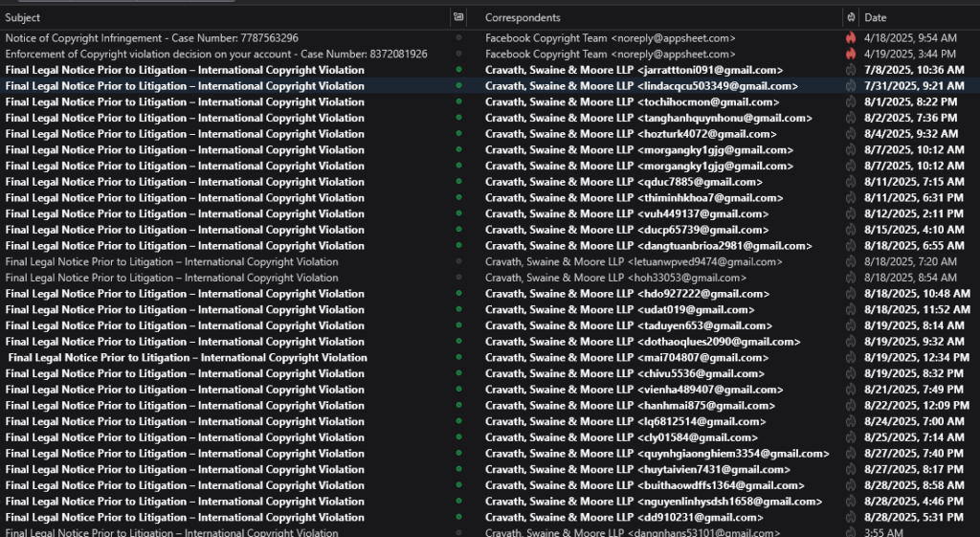Mark chivu5536@gmail.com message as junk
This screenshot has width=980, height=537.
click(851, 374)
